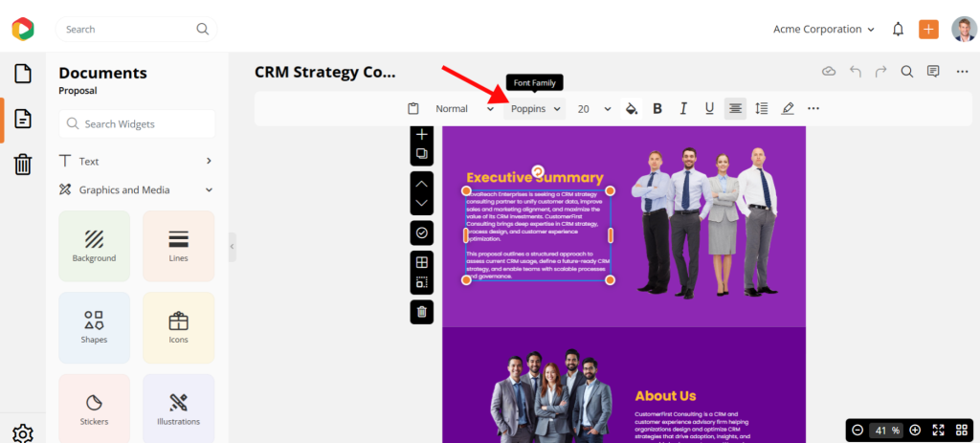Select the Background widget card

pyautogui.click(x=95, y=246)
